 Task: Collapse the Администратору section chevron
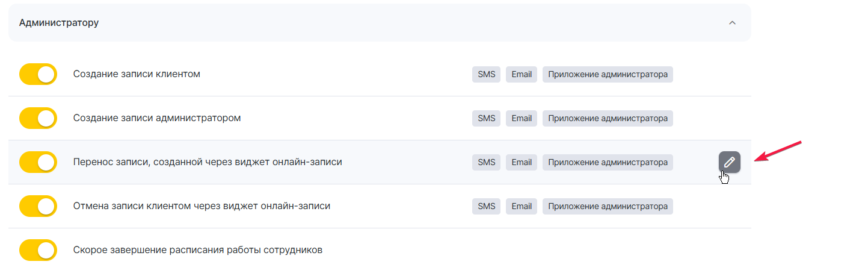[732, 23]
